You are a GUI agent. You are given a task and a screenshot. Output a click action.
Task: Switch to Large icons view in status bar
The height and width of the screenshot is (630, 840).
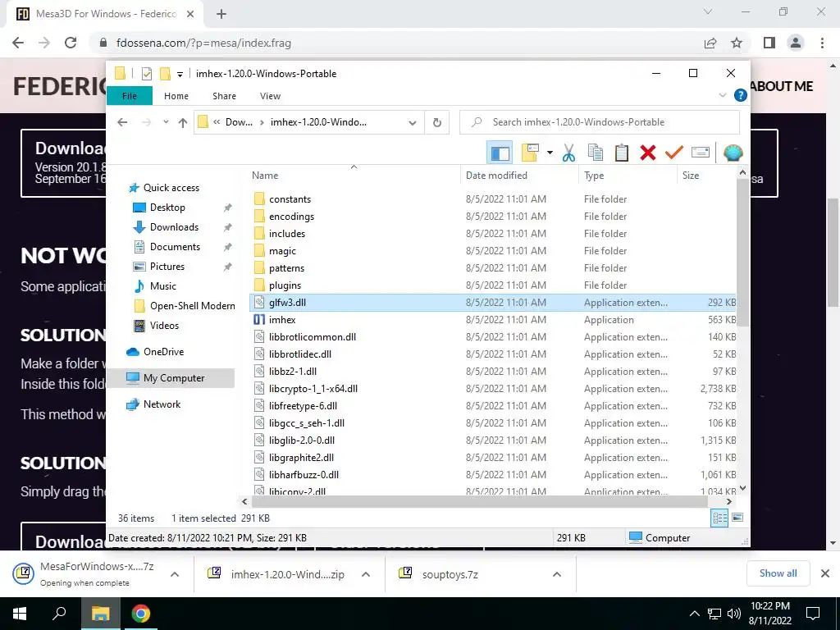(737, 518)
